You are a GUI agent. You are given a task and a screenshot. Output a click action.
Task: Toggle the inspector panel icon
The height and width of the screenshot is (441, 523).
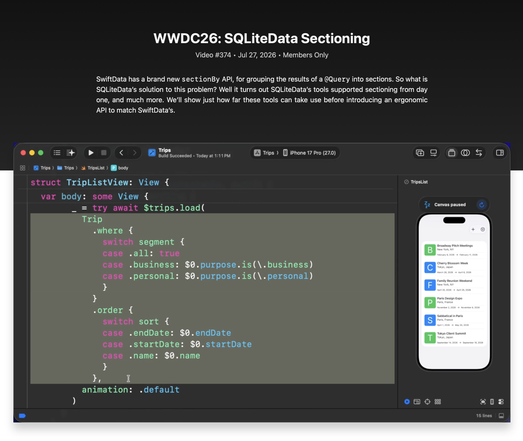(500, 153)
